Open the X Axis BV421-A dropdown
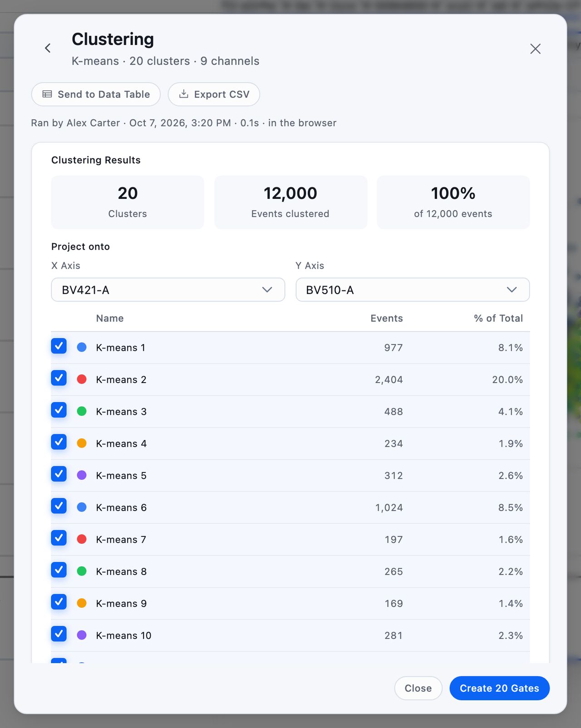 (168, 290)
